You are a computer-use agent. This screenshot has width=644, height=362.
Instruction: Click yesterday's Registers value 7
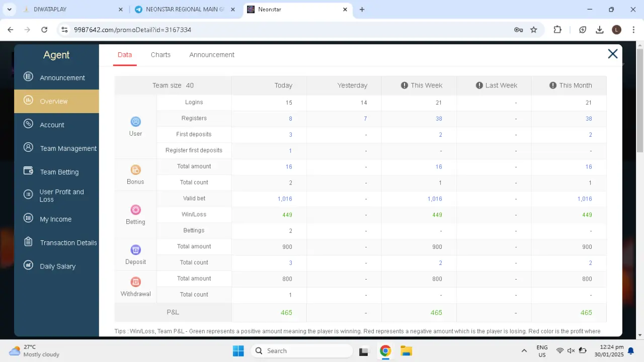tap(365, 119)
